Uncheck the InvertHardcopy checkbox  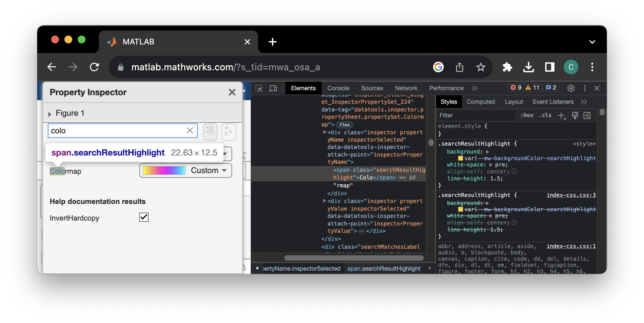[x=144, y=217]
